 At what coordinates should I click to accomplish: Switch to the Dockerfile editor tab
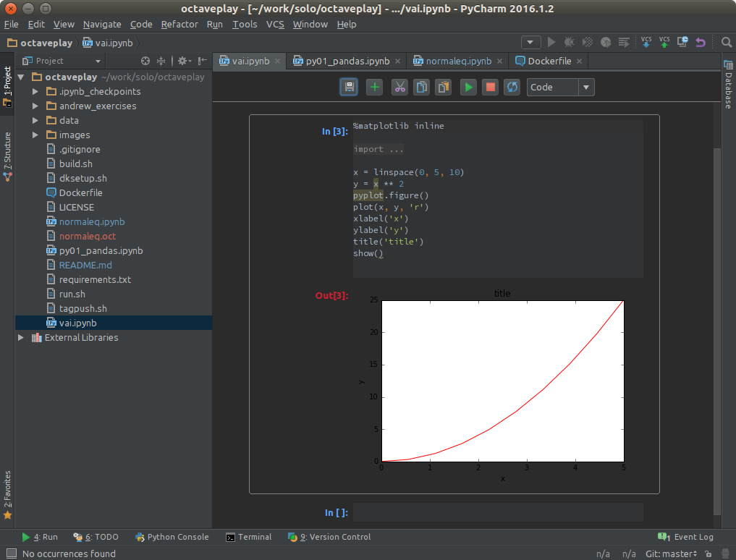pos(549,61)
